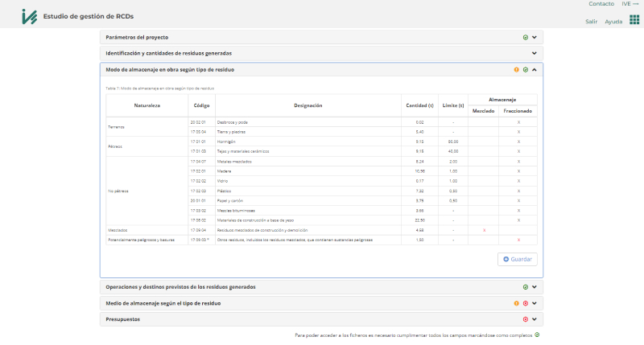Click Modo de almacenaje en obra title
The width and height of the screenshot is (644, 345).
(170, 70)
